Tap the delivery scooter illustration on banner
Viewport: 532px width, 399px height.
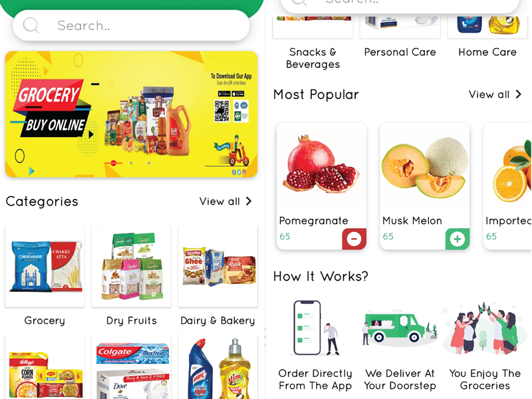tap(237, 151)
